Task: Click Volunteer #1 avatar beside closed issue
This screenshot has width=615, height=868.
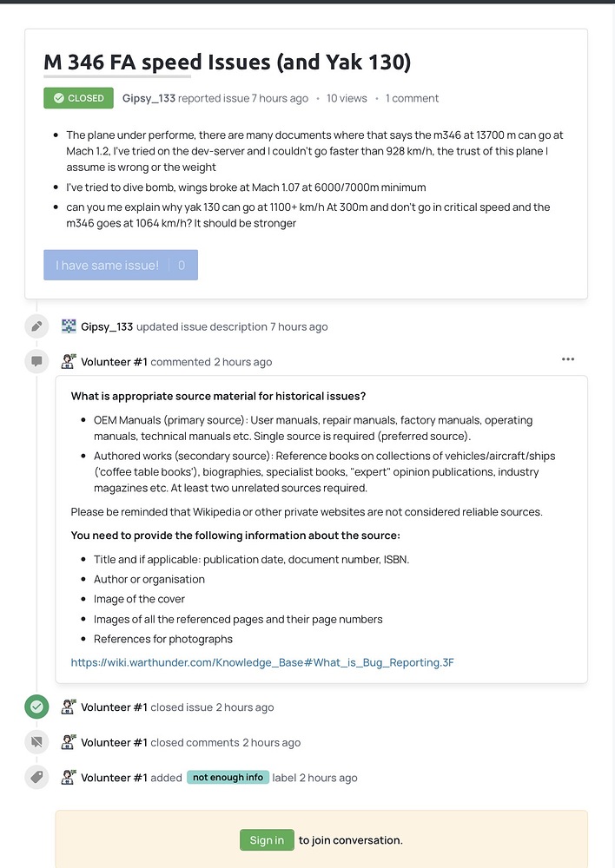Action: 69,707
